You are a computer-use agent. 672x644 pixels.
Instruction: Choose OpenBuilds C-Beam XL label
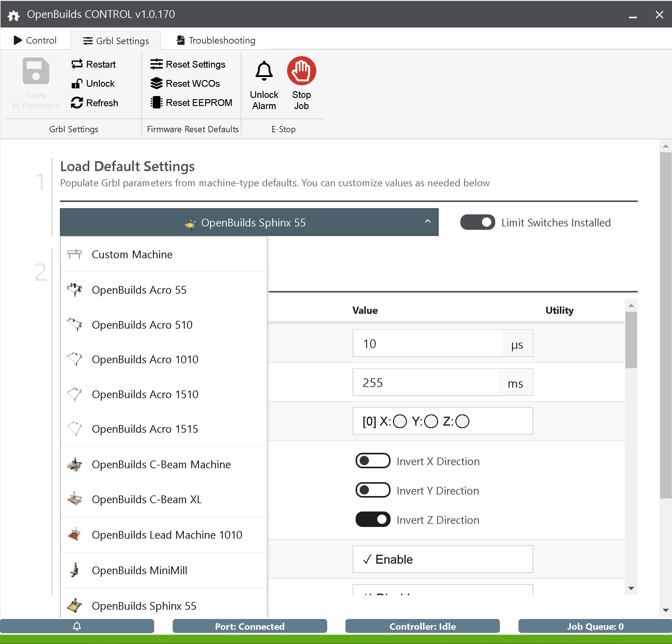146,499
